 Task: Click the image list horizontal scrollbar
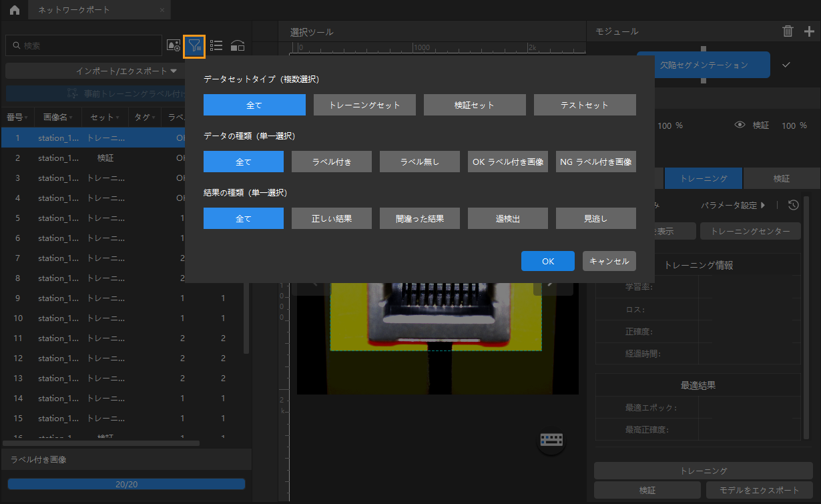tap(101, 443)
